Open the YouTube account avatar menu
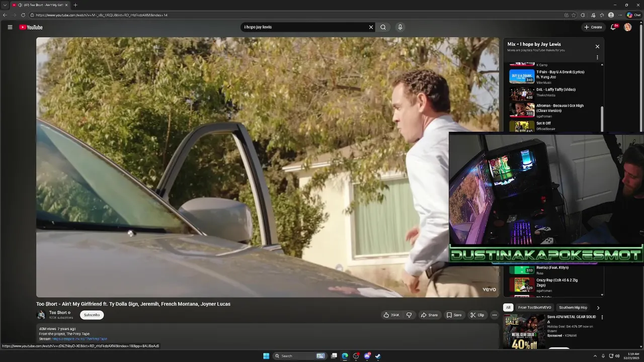Image resolution: width=644 pixels, height=362 pixels. click(x=627, y=27)
